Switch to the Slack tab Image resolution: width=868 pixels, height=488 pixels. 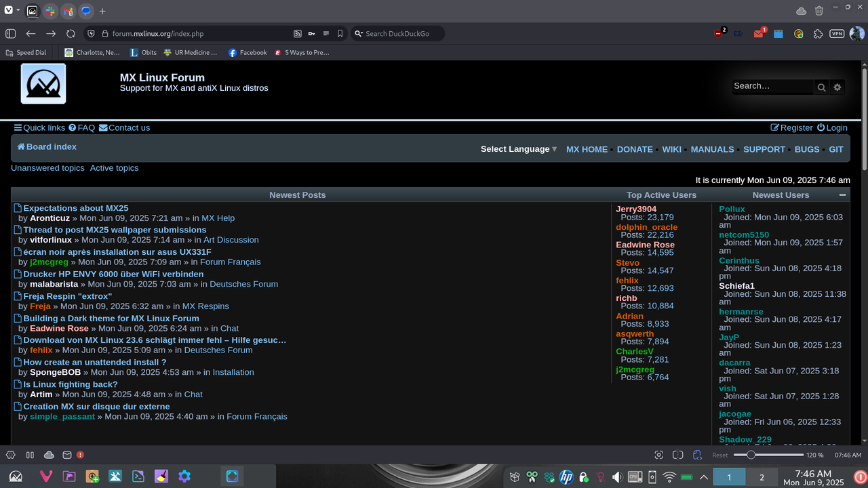coord(50,12)
